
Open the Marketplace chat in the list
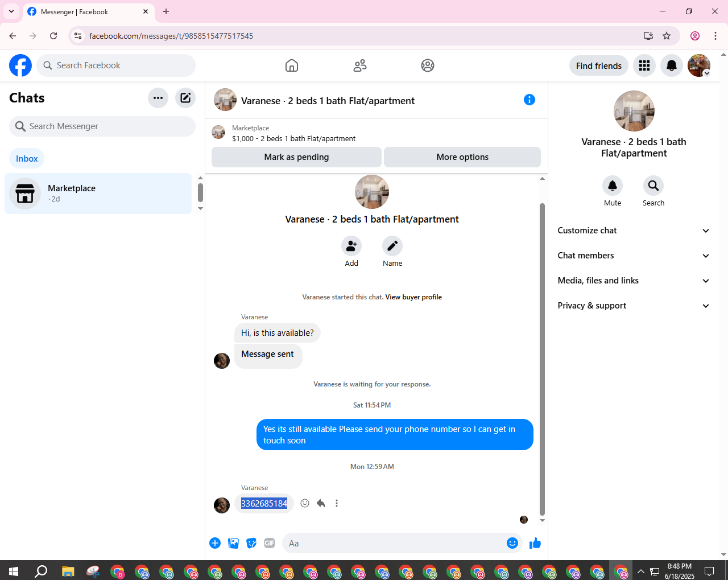98,194
